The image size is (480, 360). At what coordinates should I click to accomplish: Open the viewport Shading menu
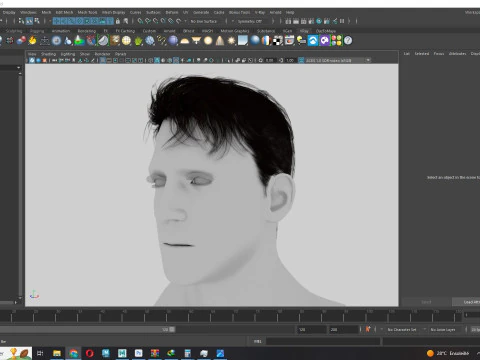48,54
